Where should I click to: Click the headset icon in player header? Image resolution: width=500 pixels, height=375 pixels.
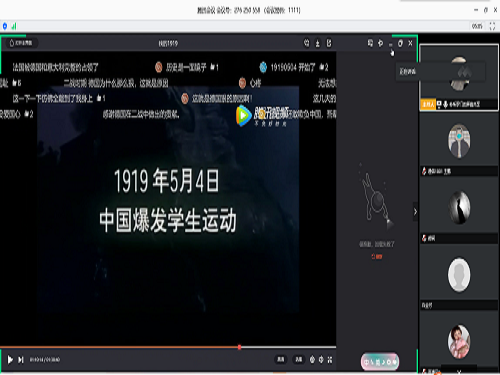pyautogui.click(x=306, y=43)
